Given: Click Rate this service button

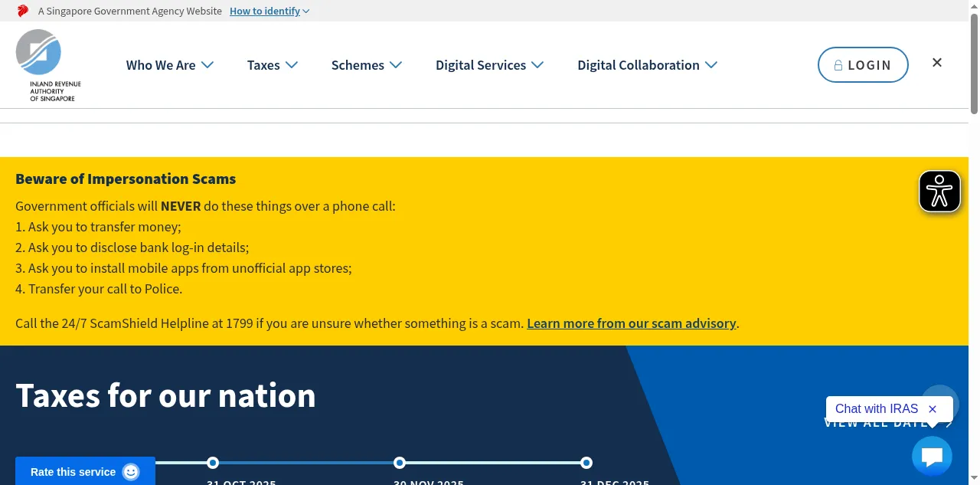Looking at the screenshot, I should click(85, 472).
